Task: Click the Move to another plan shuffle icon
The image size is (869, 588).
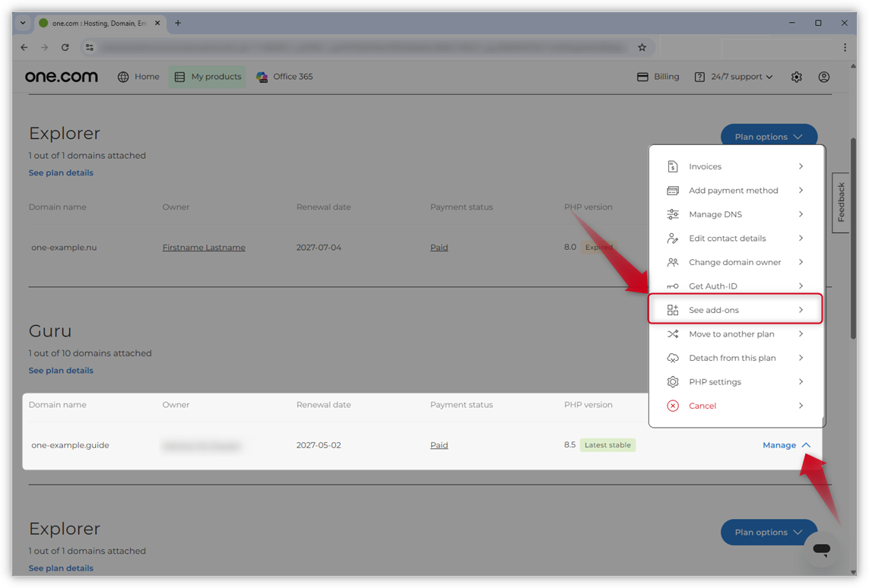Action: click(672, 334)
